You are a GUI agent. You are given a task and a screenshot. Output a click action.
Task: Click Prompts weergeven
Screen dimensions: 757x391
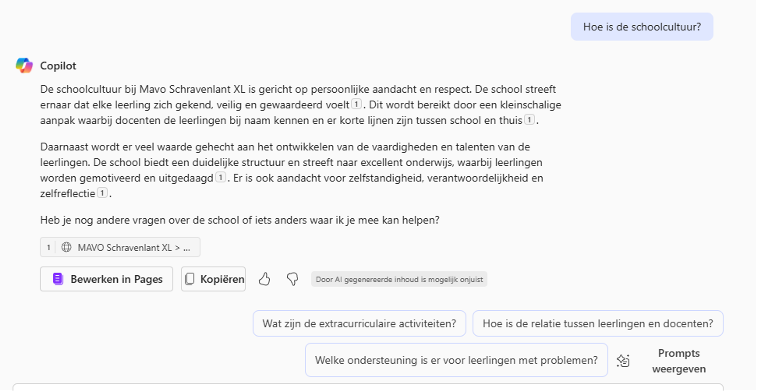[x=679, y=361]
